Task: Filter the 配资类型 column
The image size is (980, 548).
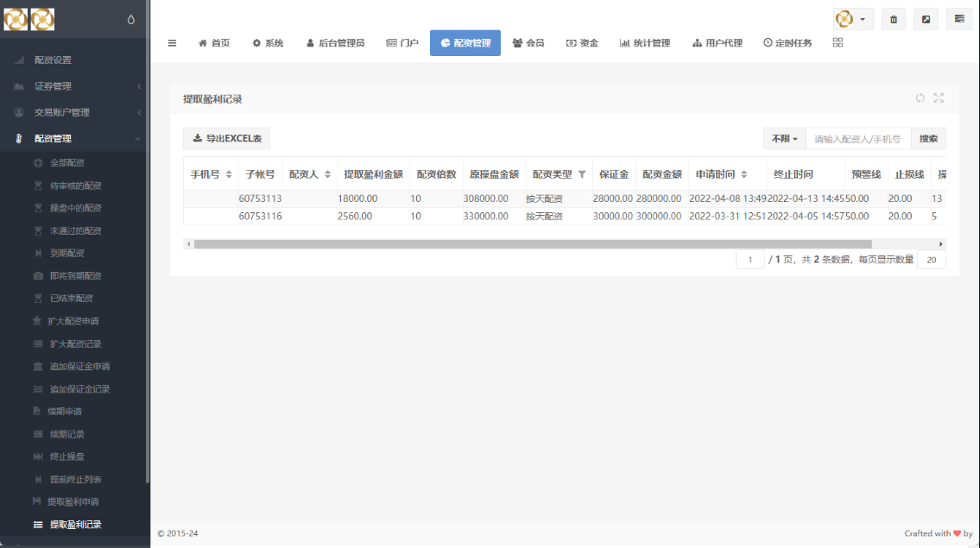Action: 582,174
